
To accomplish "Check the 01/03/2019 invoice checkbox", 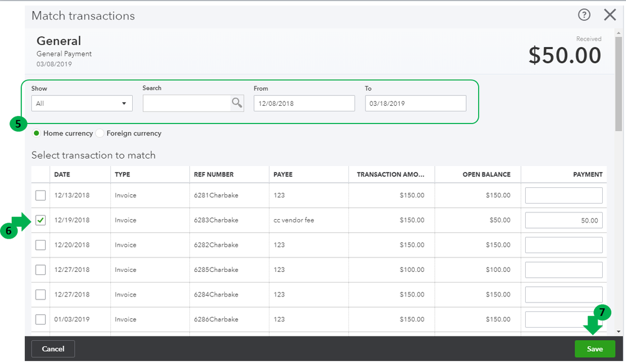I will pos(41,320).
